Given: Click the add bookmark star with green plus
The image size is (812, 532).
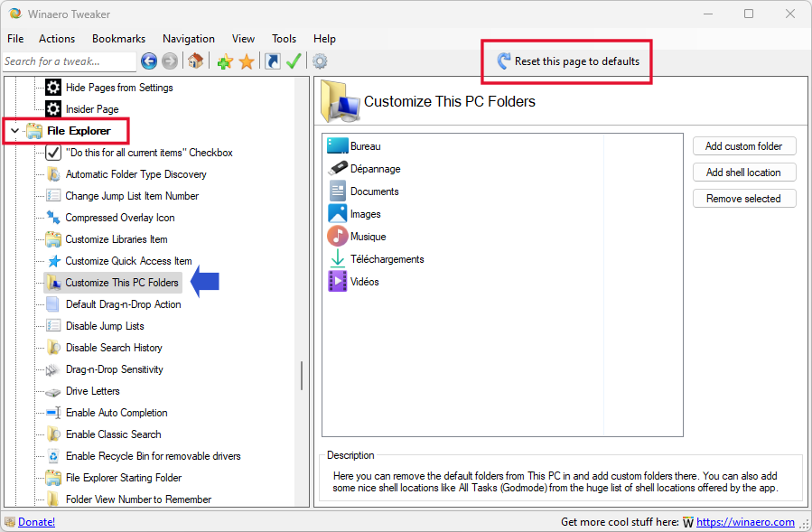Looking at the screenshot, I should (x=225, y=61).
